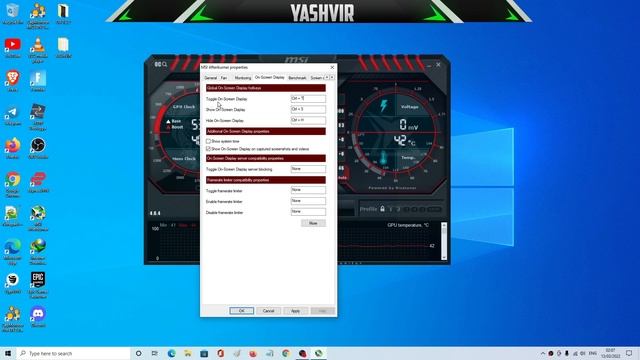Viewport: 640px width, 360px height.
Task: Open Google Chrome desktop shortcut
Action: tap(13, 184)
